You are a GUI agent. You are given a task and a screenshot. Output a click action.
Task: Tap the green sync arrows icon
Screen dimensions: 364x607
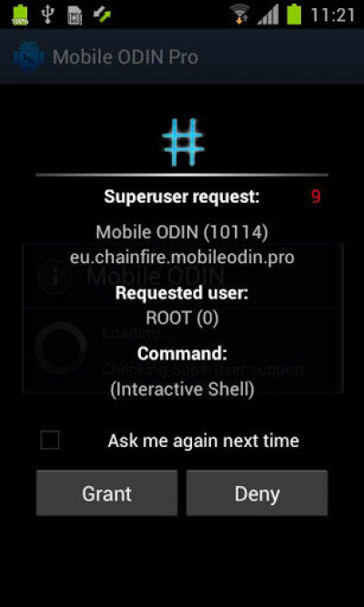pyautogui.click(x=102, y=15)
